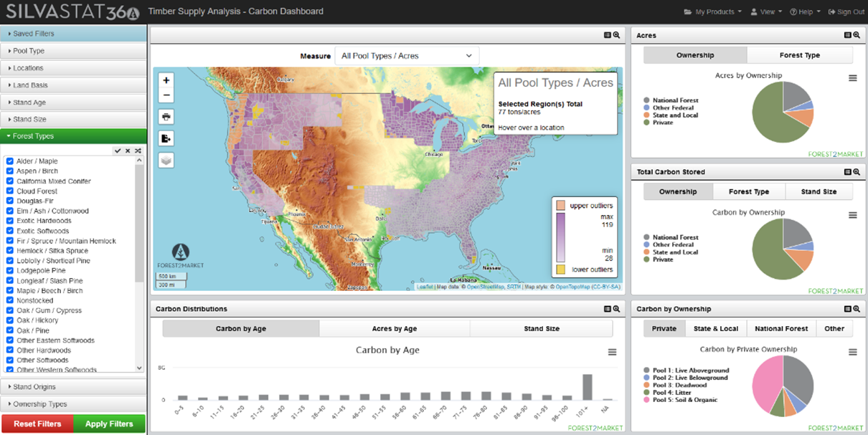Magnify the map panel

(x=616, y=35)
